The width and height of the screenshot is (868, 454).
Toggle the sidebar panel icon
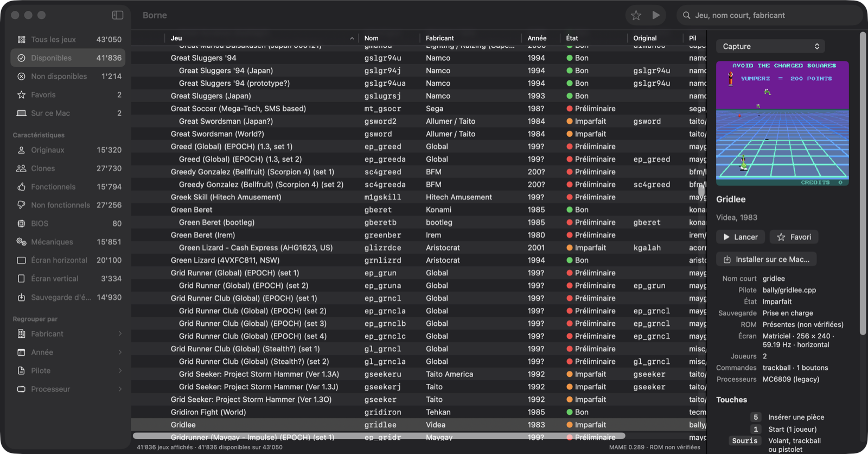pos(118,15)
